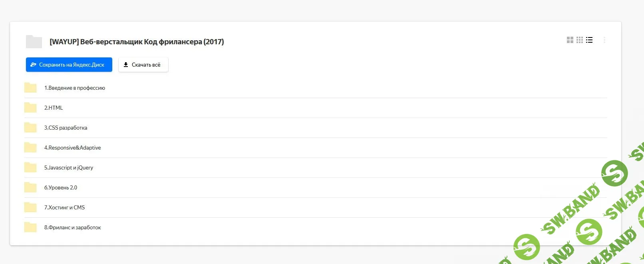Select the 6.Уровень 2.0 folder name
644x264 pixels.
point(61,187)
